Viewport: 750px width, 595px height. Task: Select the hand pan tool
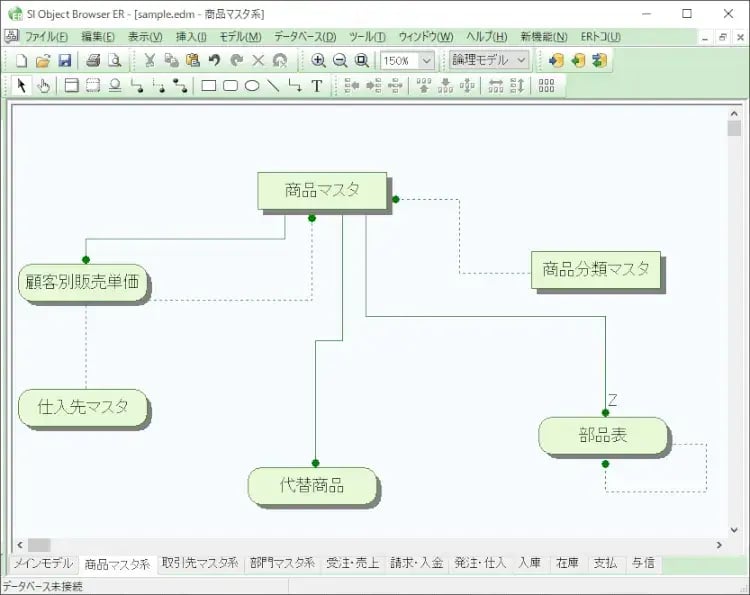(x=43, y=86)
